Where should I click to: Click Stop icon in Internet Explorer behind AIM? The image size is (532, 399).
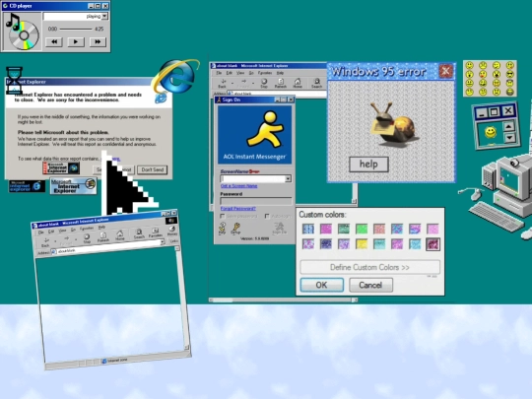pyautogui.click(x=264, y=83)
